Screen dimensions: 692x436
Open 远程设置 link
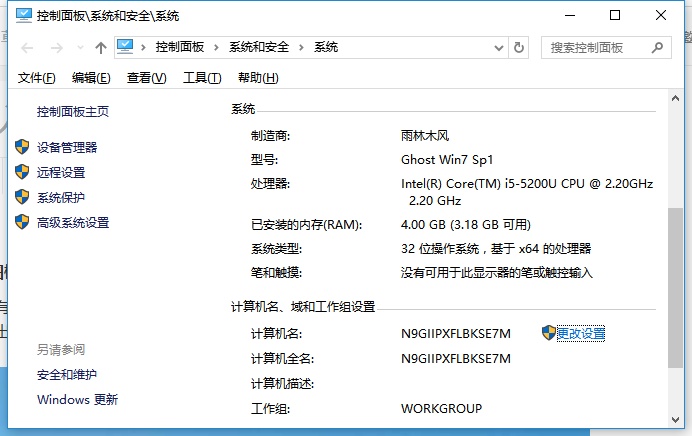tap(61, 173)
